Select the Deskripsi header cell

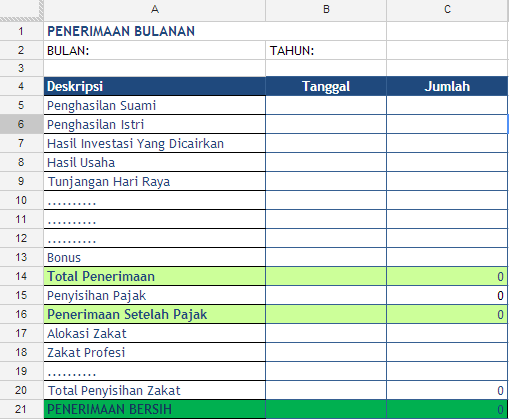click(155, 86)
